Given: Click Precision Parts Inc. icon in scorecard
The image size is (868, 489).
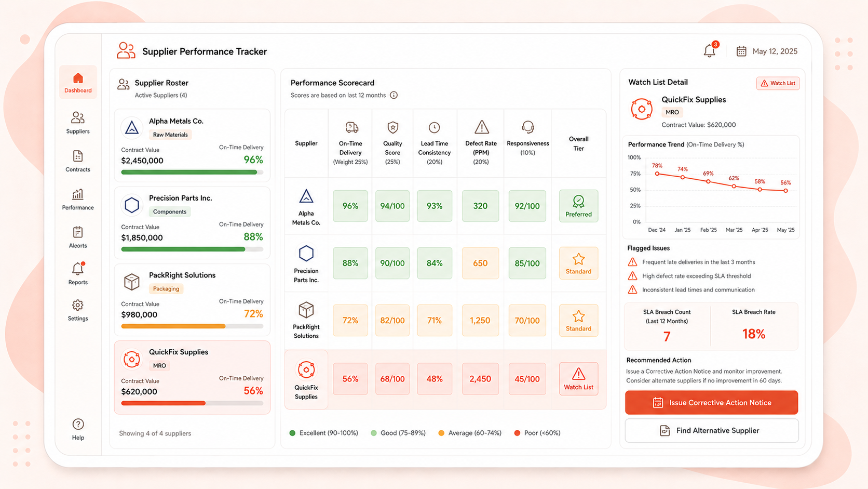Looking at the screenshot, I should pos(306,253).
